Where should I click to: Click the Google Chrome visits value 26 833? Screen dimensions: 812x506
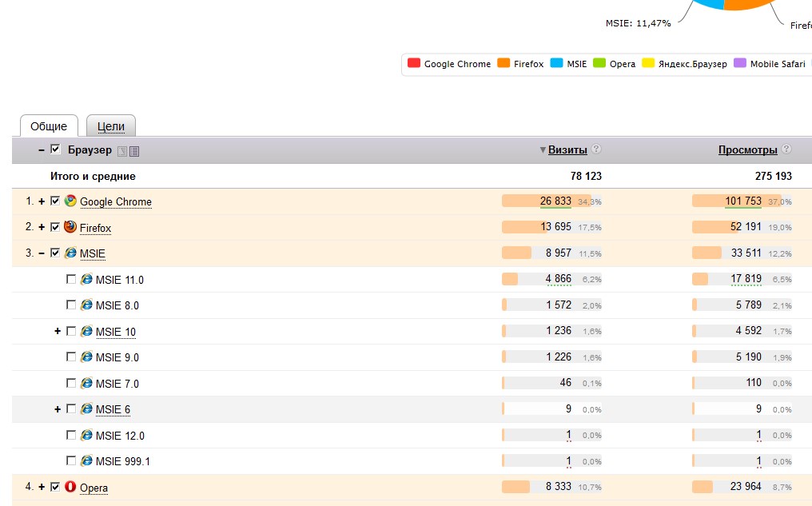click(x=555, y=201)
